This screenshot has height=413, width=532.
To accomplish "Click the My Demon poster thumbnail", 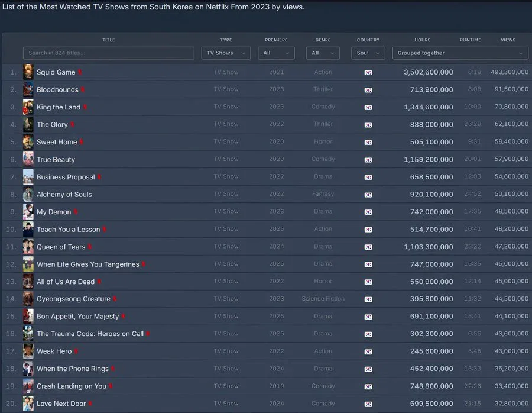I will 28,212.
